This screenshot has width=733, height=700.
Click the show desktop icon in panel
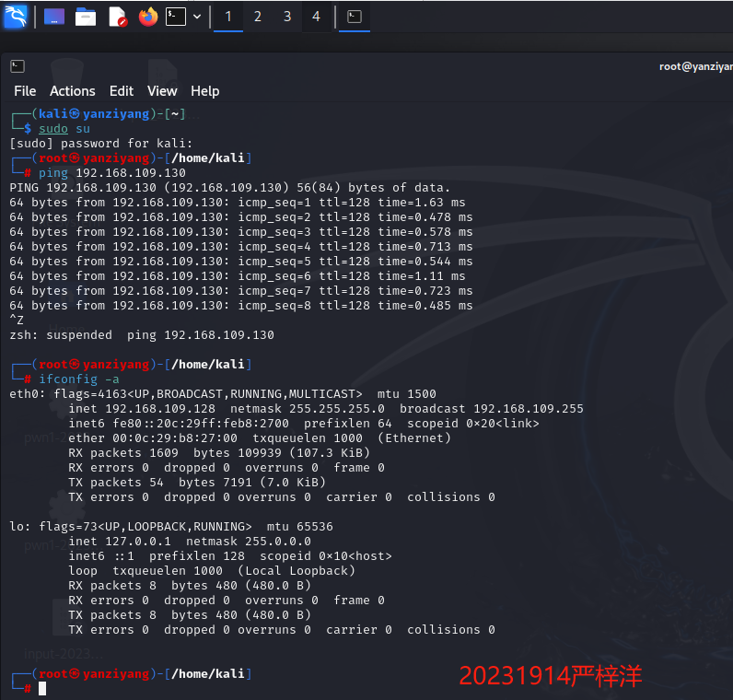54,17
